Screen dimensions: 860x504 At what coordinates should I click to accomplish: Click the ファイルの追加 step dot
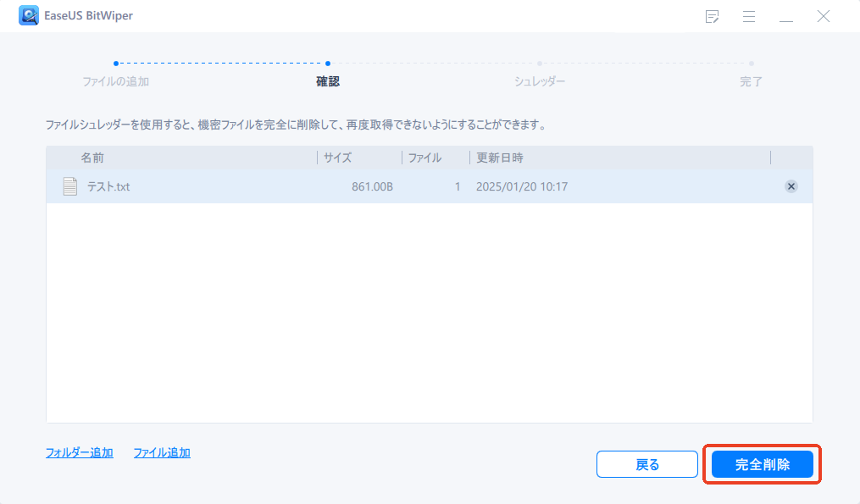(116, 63)
